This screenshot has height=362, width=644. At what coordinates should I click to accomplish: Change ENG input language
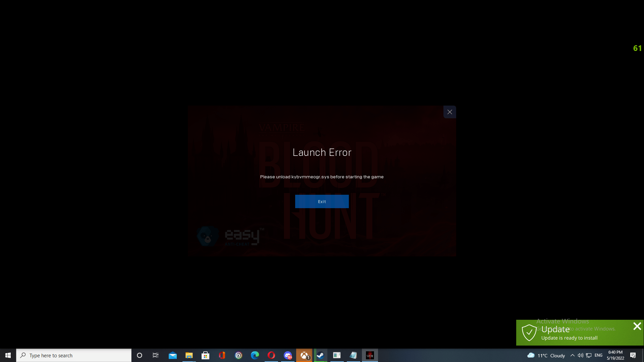(598, 355)
